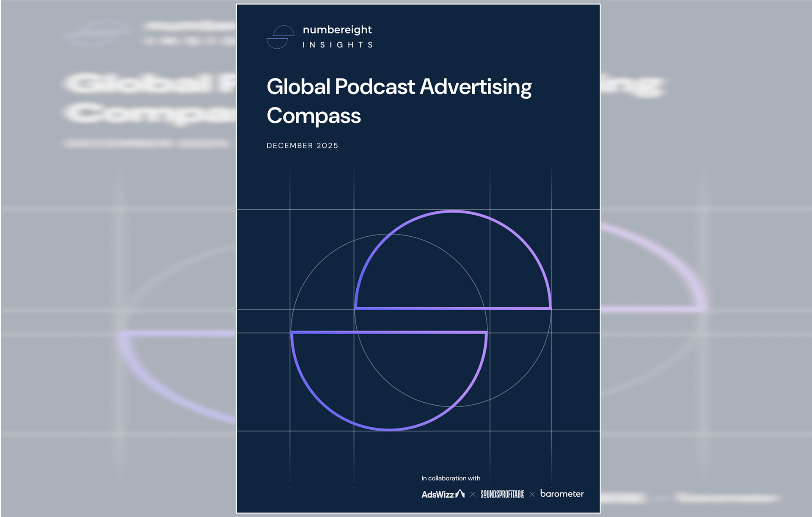Click the word Compass in the title
This screenshot has width=812, height=517.
(x=314, y=116)
